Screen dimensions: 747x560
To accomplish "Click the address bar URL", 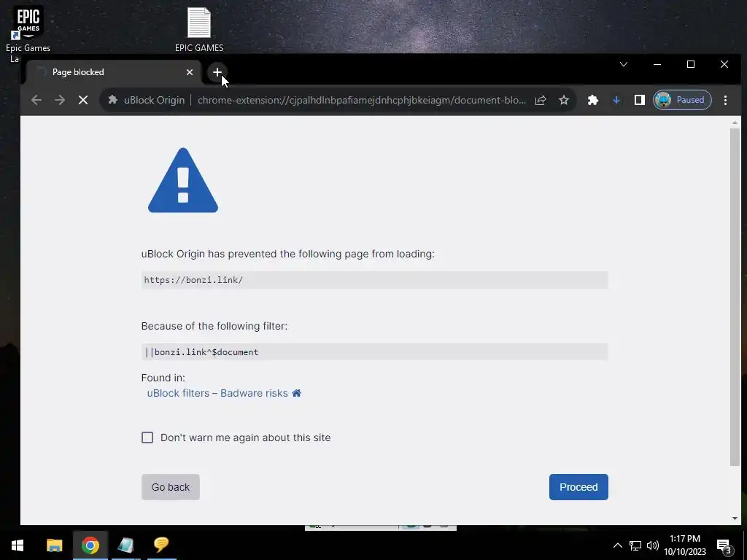I will [362, 100].
